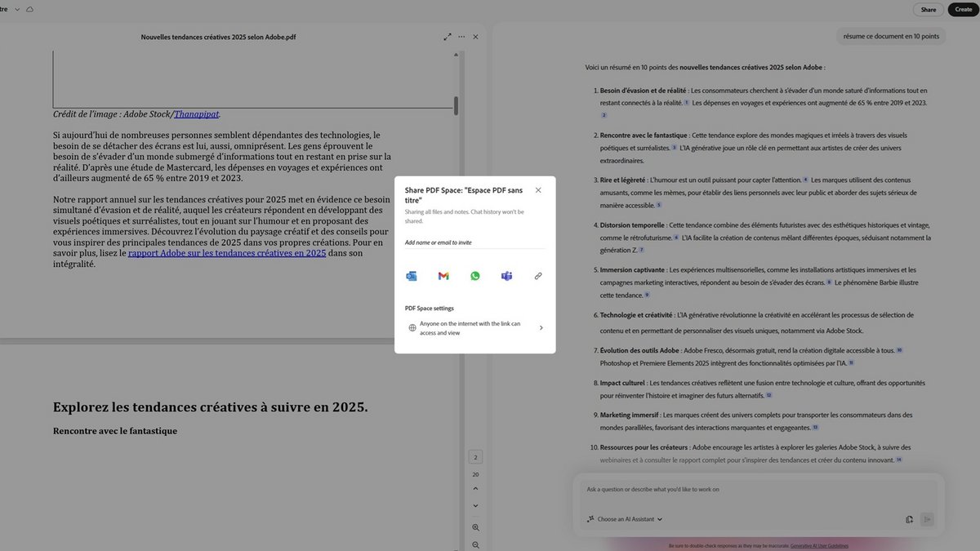This screenshot has width=980, height=551.
Task: Expand the PDF viewer to full screen
Action: coord(448,37)
